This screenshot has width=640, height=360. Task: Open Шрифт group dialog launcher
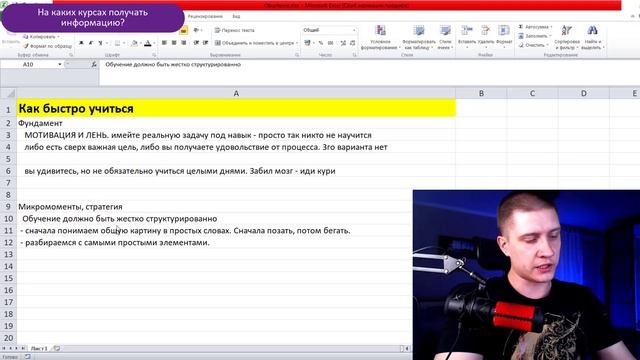point(154,55)
